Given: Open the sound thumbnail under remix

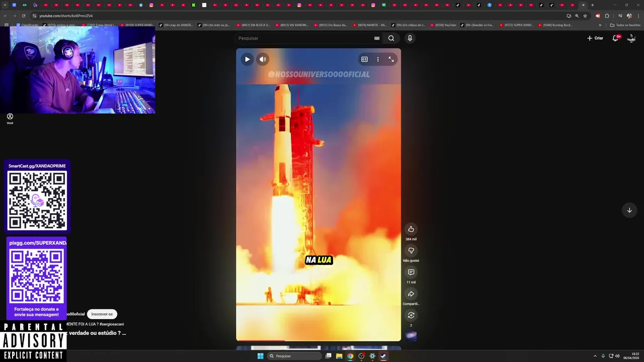Looking at the screenshot, I should point(411,336).
